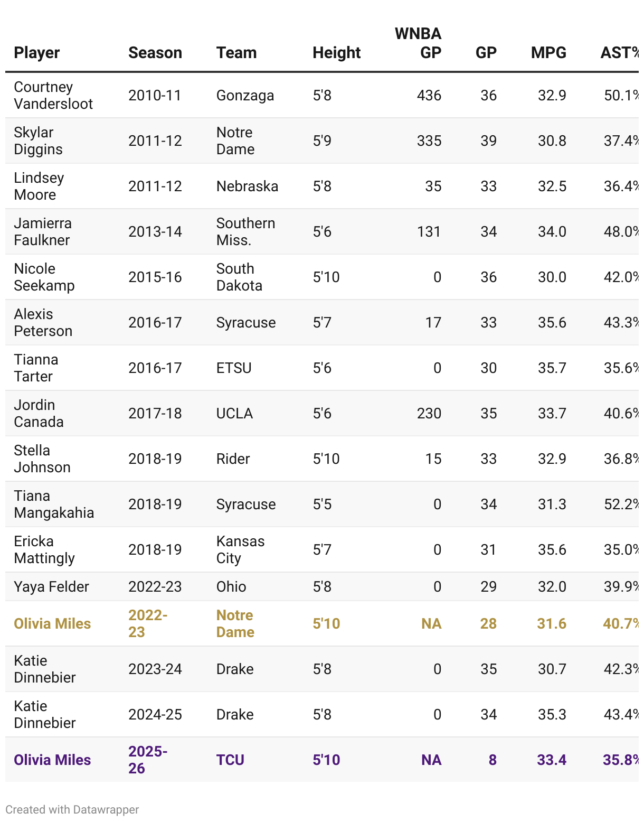Select the Height column header
Screen dimensions: 644x822
(336, 53)
